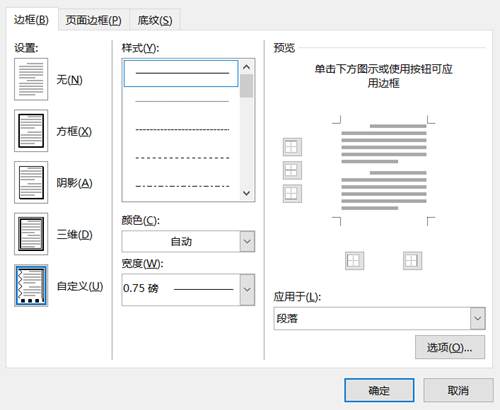The height and width of the screenshot is (410, 500).
Task: Toggle the middle horizontal border preview button
Action: 292,170
